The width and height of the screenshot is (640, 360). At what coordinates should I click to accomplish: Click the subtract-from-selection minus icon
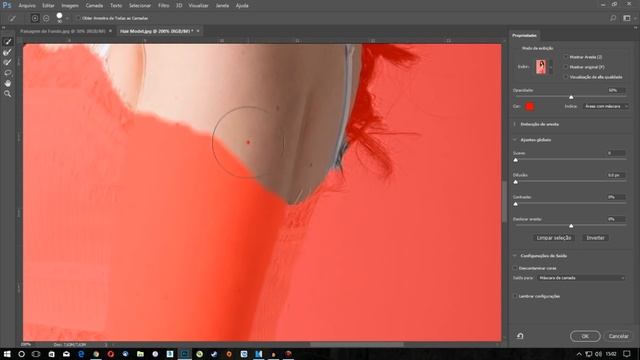tap(46, 18)
